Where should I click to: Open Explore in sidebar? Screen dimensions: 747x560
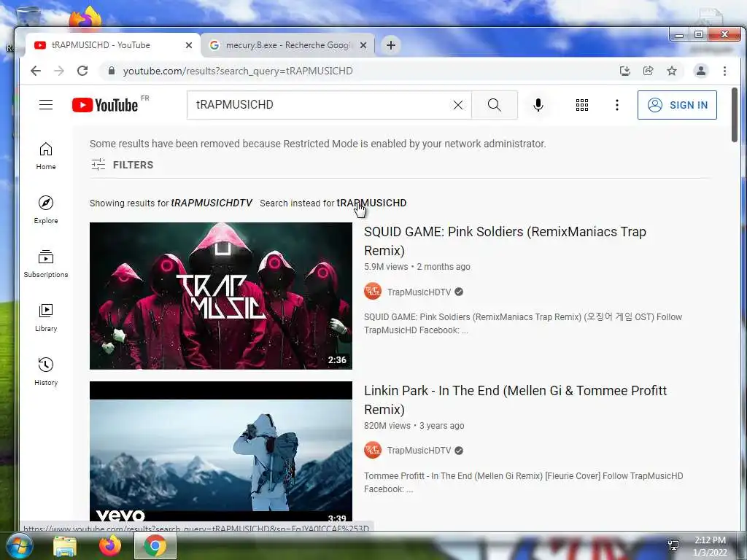(46, 209)
